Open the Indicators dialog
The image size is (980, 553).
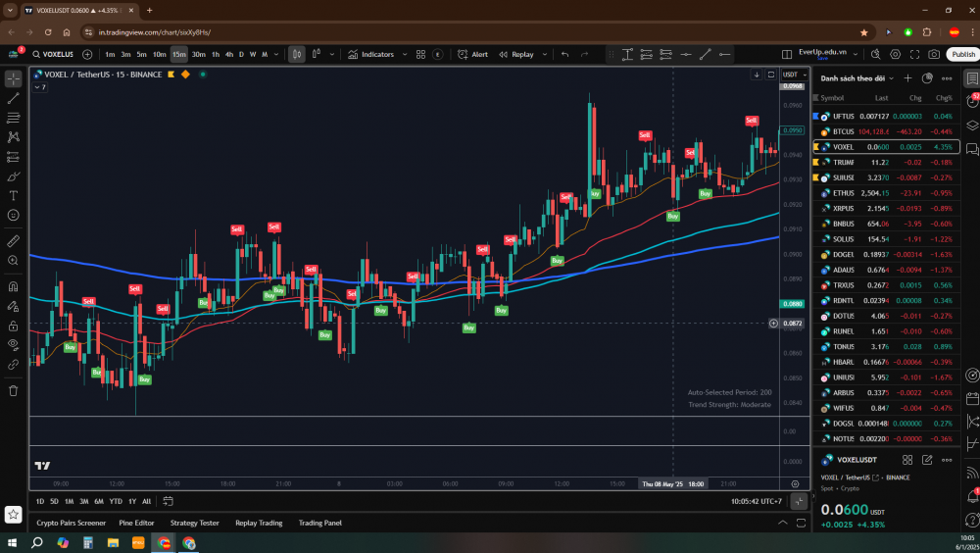371,55
